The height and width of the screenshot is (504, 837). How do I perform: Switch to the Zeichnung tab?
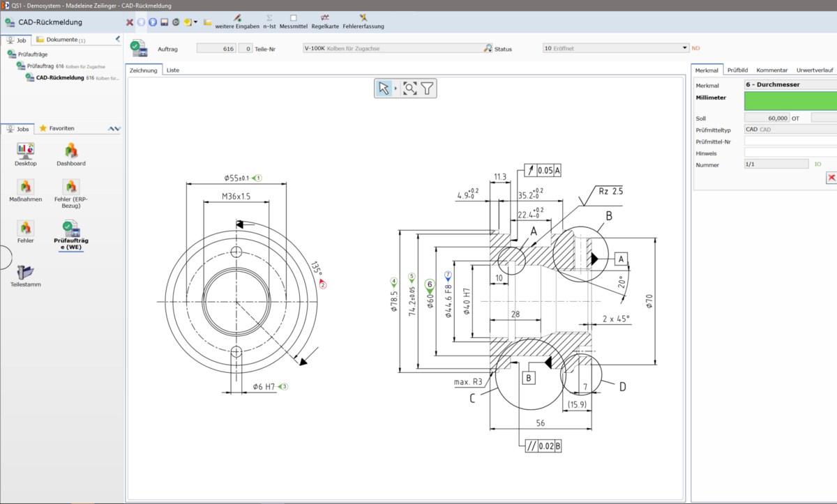point(144,70)
